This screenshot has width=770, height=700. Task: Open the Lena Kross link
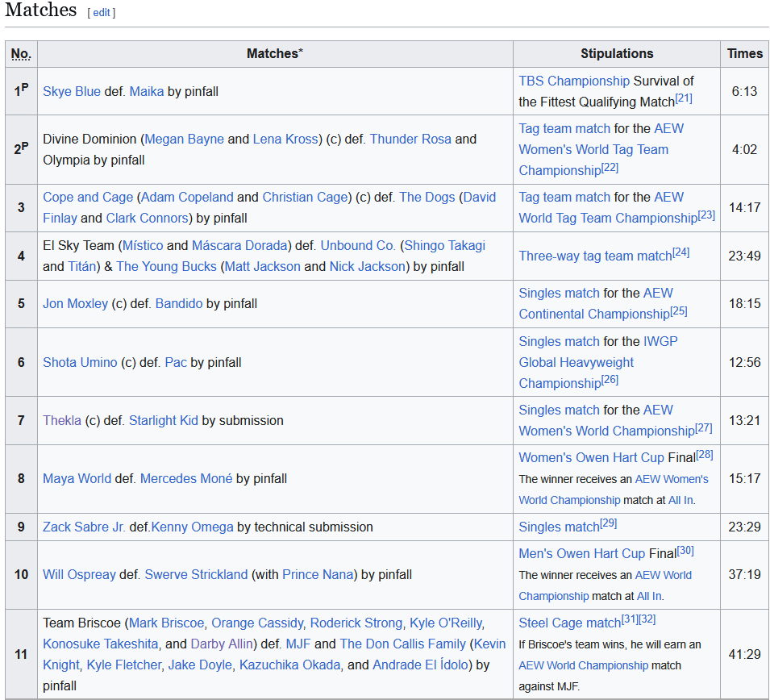coord(285,139)
